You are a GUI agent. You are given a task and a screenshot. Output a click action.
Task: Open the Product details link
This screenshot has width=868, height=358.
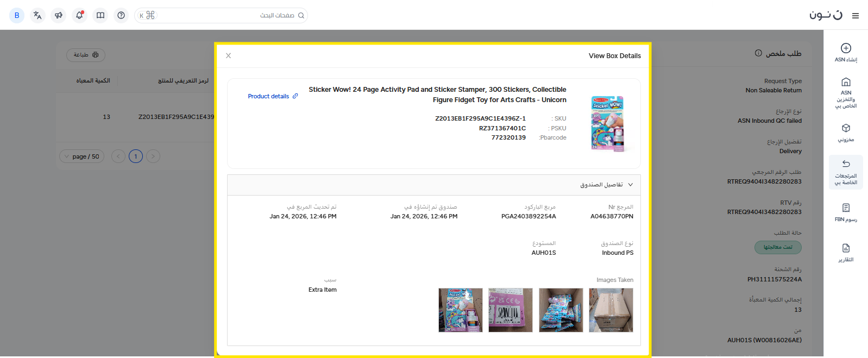tap(268, 96)
